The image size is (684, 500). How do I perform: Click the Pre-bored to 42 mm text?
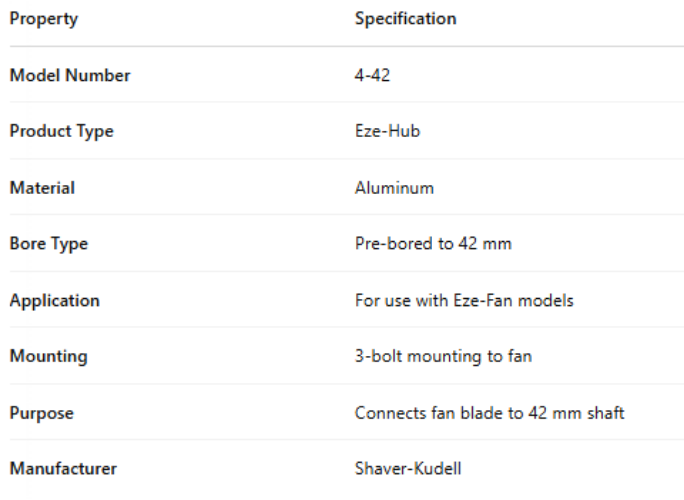point(433,244)
